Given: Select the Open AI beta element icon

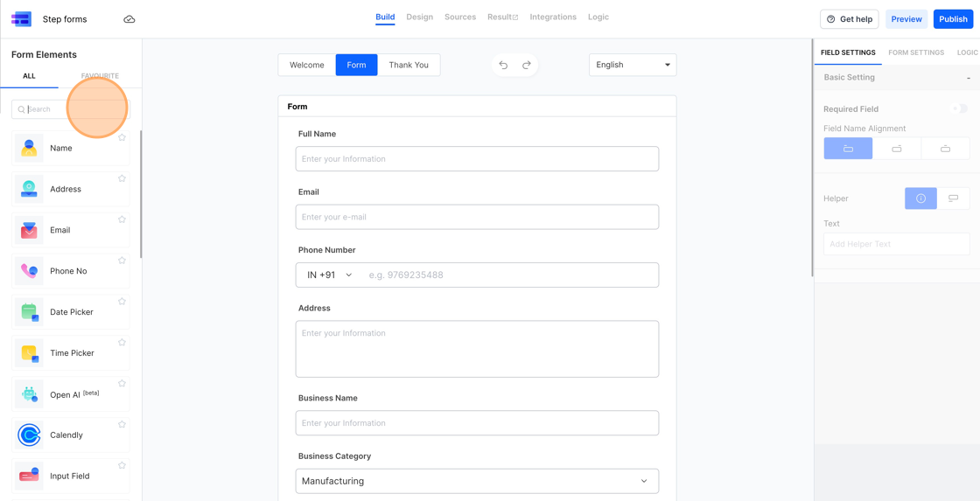Looking at the screenshot, I should [29, 394].
